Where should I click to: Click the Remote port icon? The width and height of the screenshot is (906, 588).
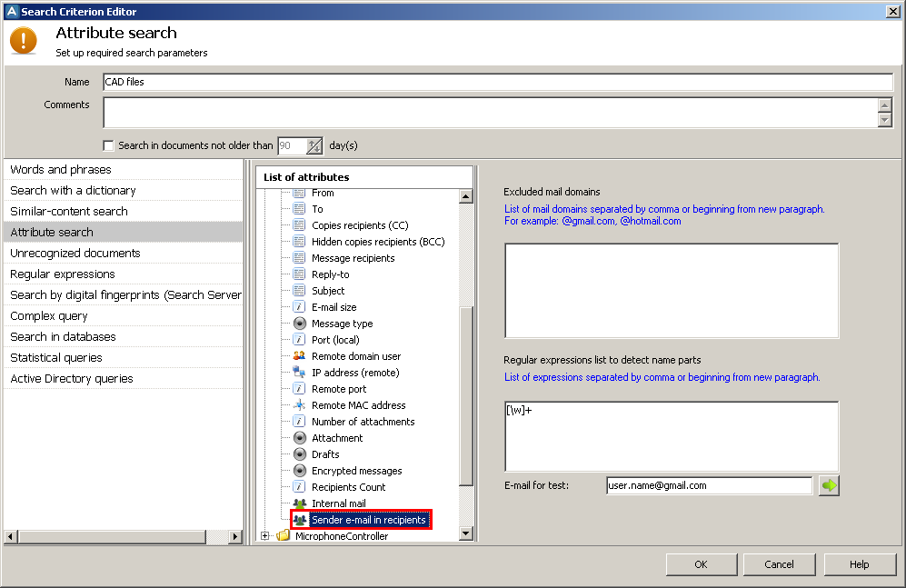coord(299,389)
